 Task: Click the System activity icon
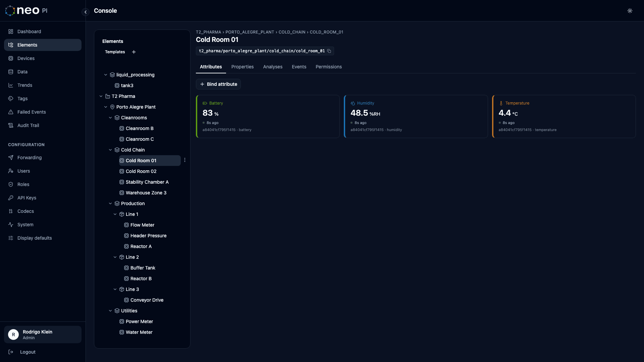[x=11, y=225]
